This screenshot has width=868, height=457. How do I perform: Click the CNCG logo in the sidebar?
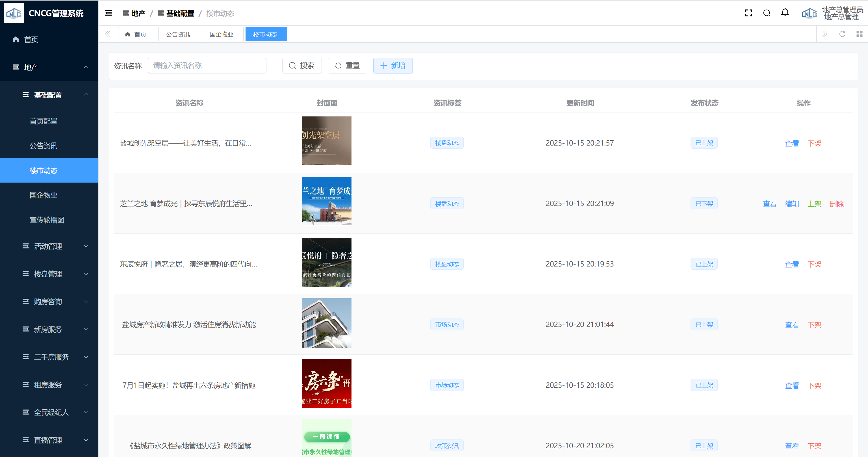pyautogui.click(x=14, y=13)
